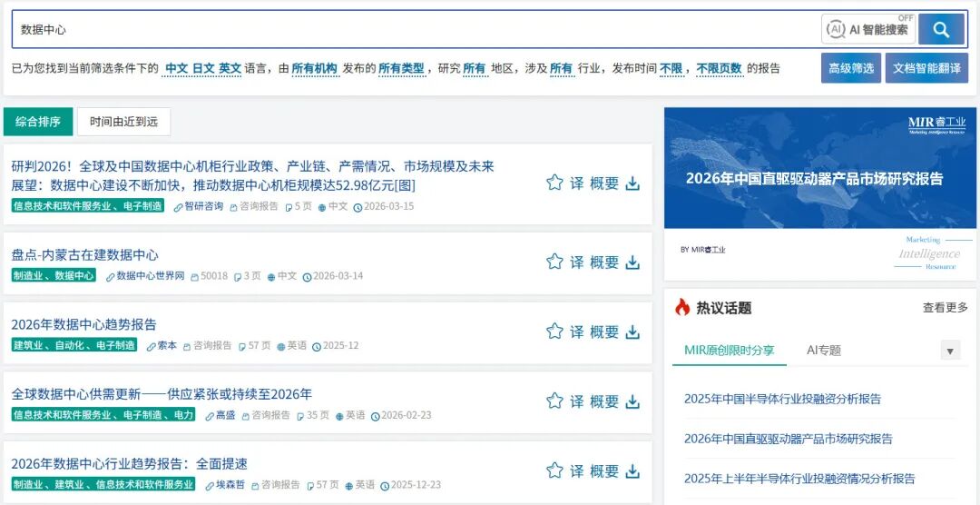Star the 全球数据中心供需更新 report
Viewport: 980px width, 505px height.
[554, 401]
